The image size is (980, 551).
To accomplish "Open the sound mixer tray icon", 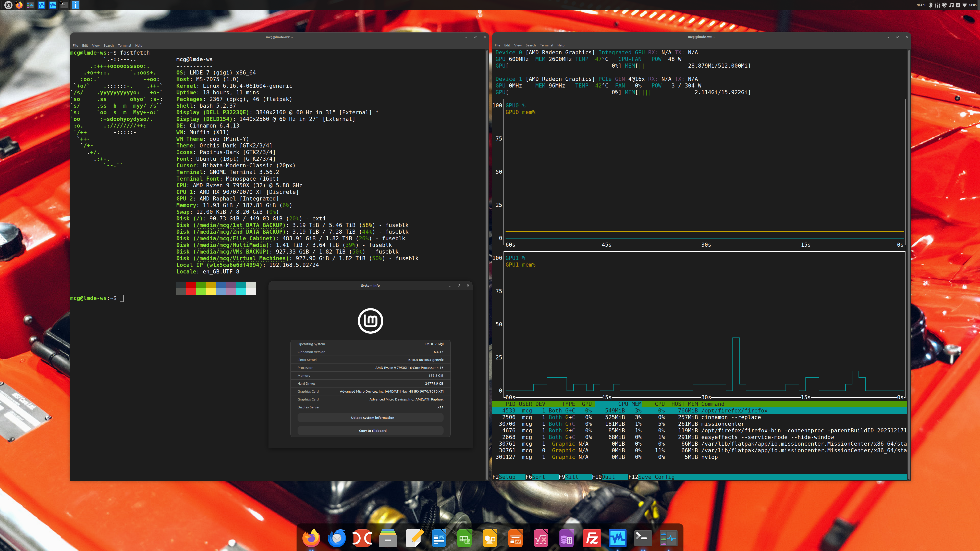I will tap(938, 5).
